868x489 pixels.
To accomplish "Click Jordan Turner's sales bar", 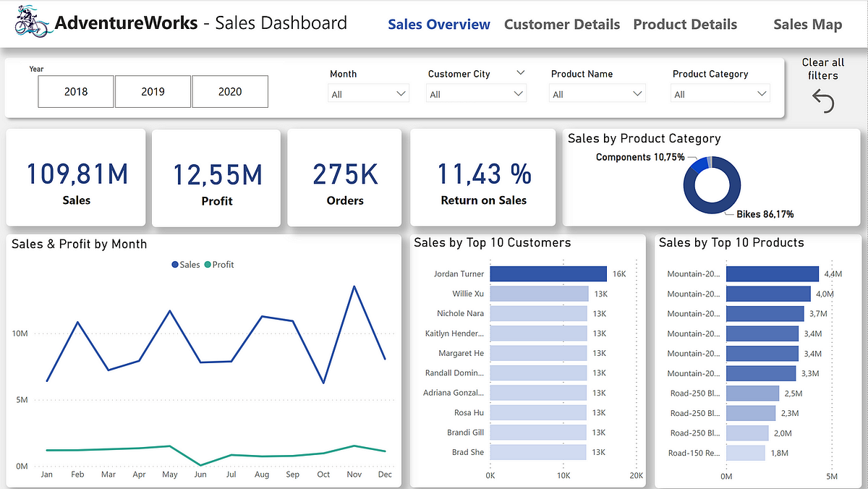I will (548, 273).
